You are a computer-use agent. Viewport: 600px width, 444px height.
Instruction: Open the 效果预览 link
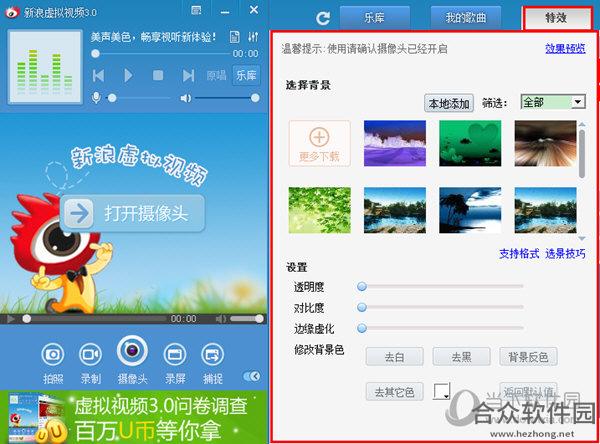[565, 49]
